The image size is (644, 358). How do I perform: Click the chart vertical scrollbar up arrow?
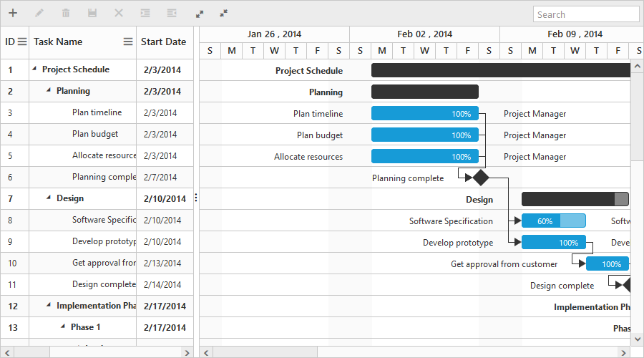637,66
